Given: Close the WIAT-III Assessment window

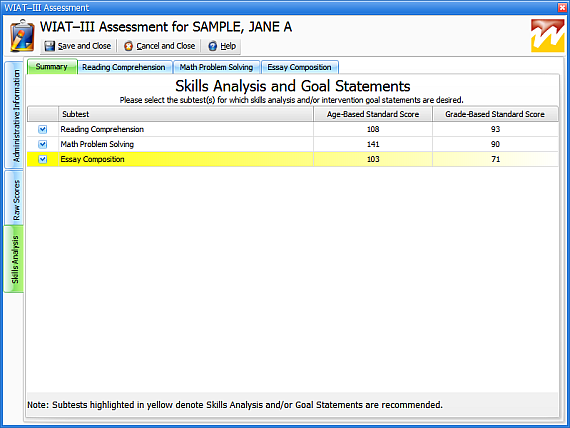Looking at the screenshot, I should point(562,7).
